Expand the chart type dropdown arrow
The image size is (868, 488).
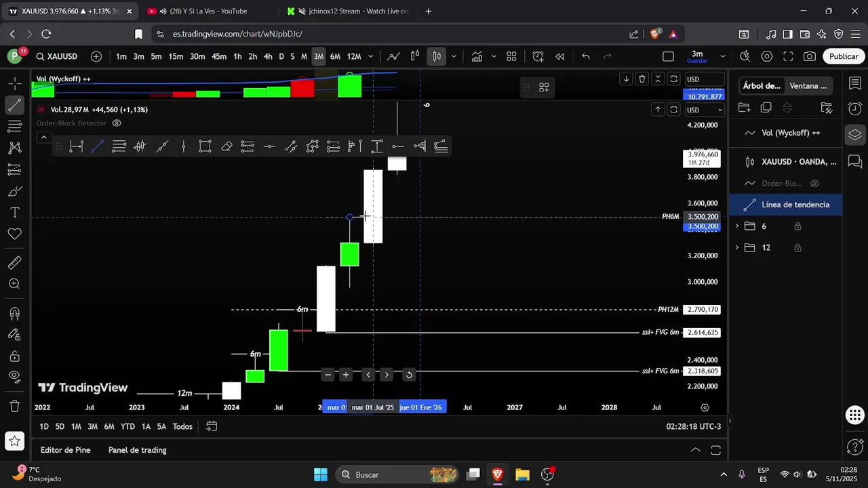click(454, 56)
